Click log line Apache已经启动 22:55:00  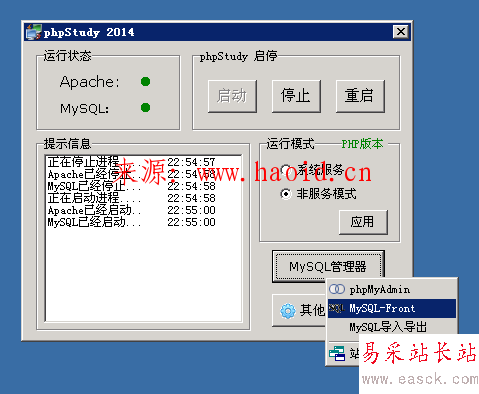131,210
